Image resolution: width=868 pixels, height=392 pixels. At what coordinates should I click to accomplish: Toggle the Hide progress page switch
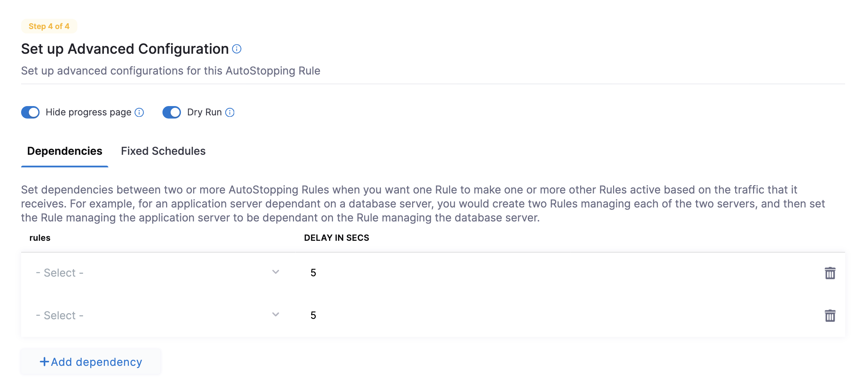(x=30, y=112)
